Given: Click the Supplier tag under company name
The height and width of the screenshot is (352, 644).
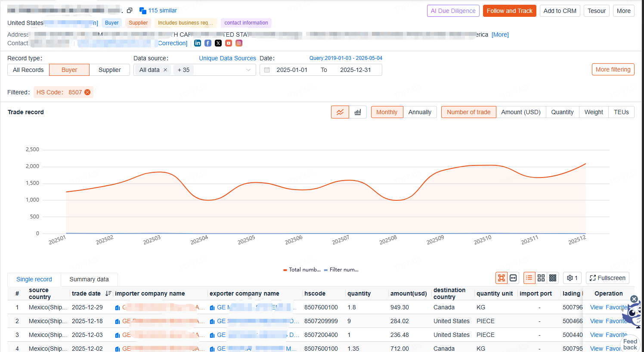Looking at the screenshot, I should pos(138,23).
